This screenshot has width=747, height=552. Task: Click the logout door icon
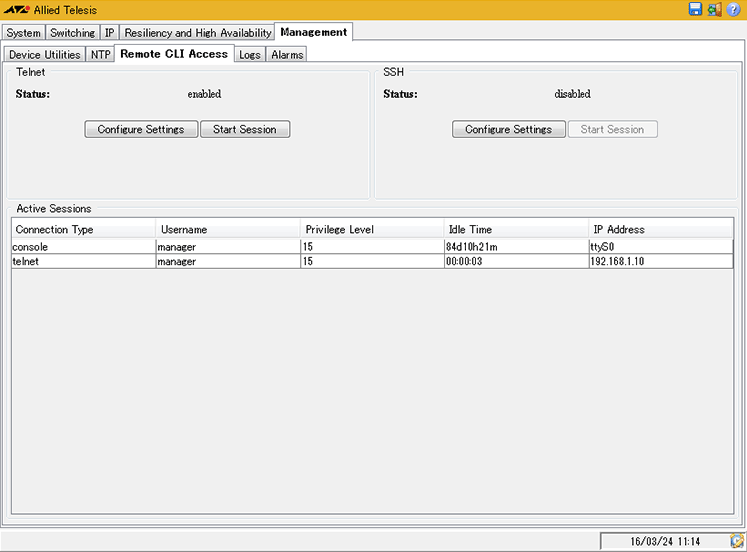pos(714,9)
